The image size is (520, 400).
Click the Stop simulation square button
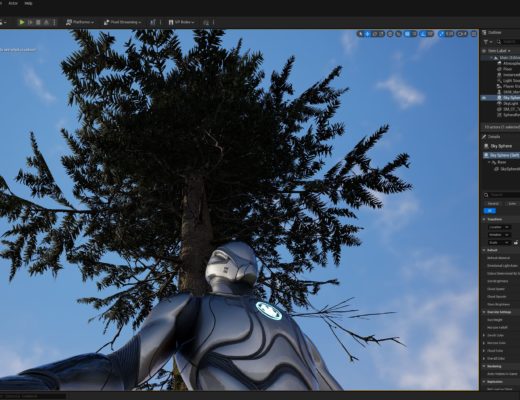[38, 22]
